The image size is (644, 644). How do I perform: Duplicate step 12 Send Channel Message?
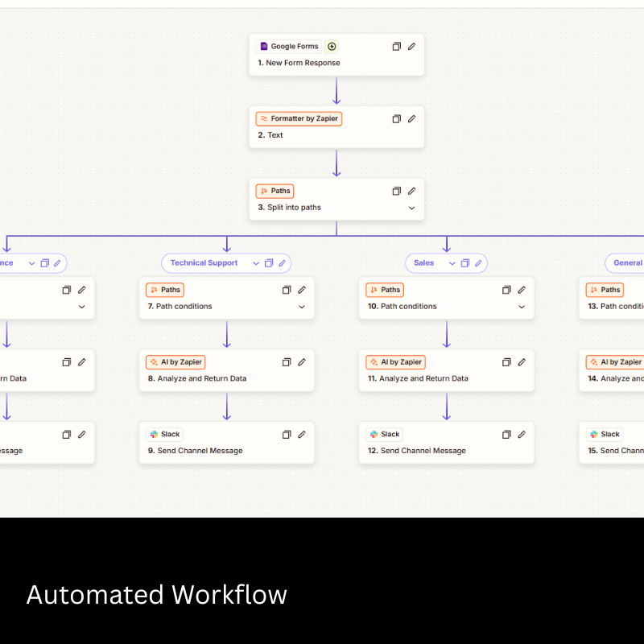pos(506,435)
